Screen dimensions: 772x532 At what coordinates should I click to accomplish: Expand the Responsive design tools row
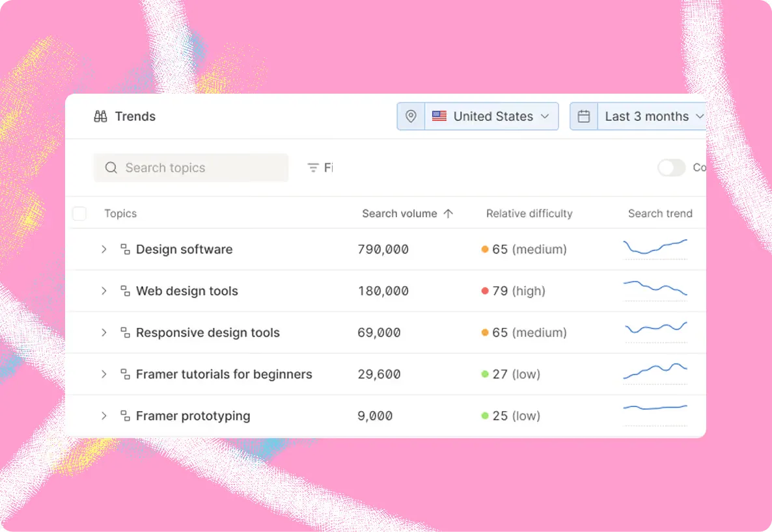coord(104,333)
